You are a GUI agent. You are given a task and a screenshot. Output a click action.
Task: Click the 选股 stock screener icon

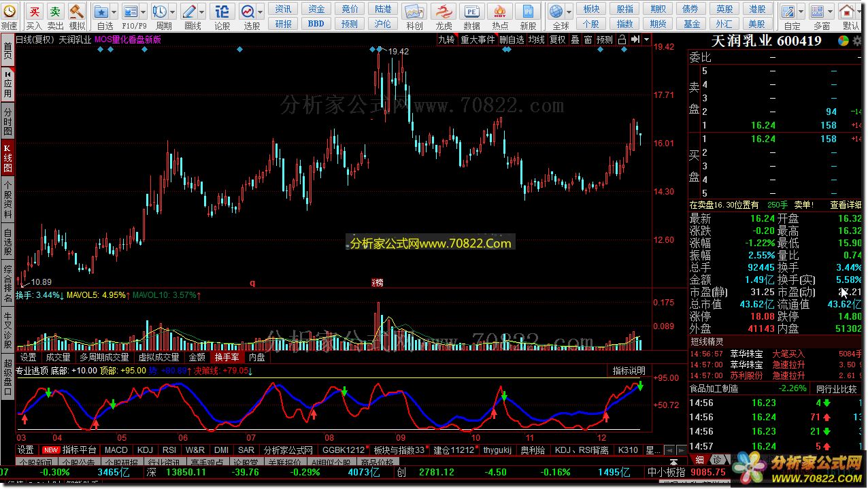click(248, 12)
